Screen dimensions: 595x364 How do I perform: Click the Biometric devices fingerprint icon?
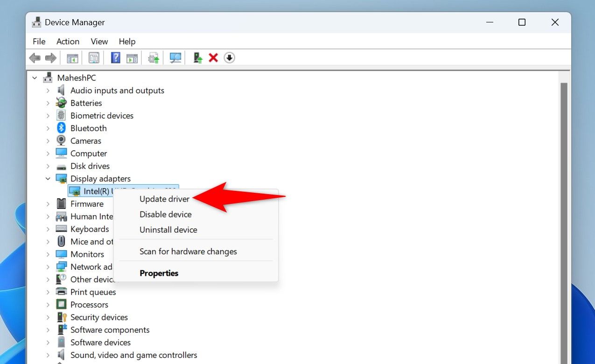61,115
